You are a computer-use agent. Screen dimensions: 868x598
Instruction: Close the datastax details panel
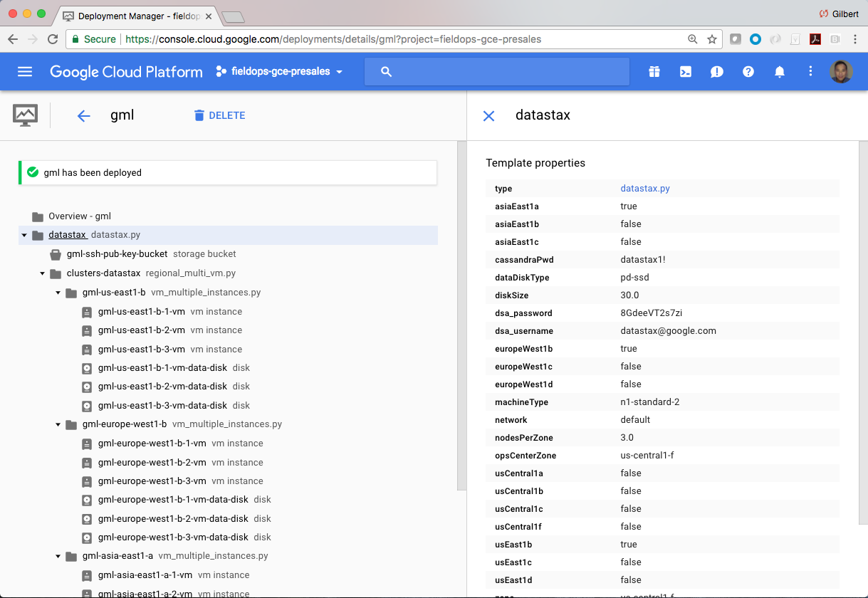488,116
